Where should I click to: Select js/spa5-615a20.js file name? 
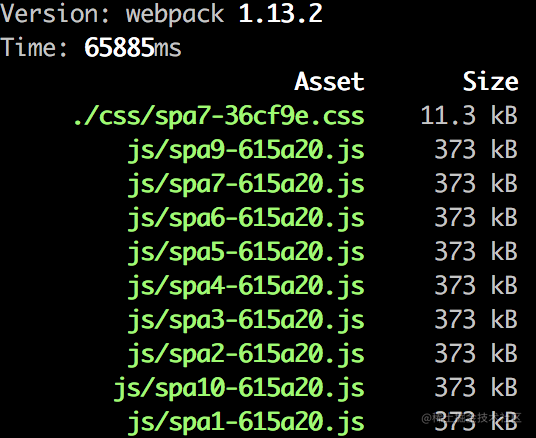[246, 252]
